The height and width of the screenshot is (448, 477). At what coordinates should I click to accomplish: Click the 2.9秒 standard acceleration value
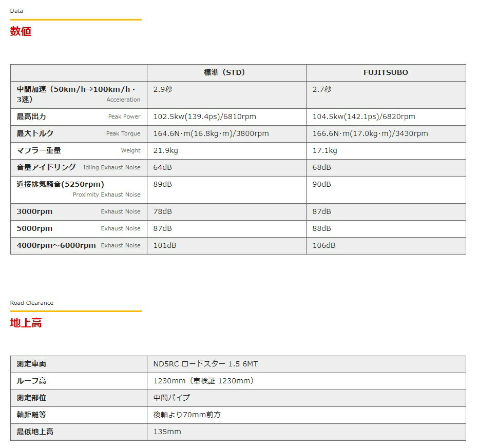[163, 89]
